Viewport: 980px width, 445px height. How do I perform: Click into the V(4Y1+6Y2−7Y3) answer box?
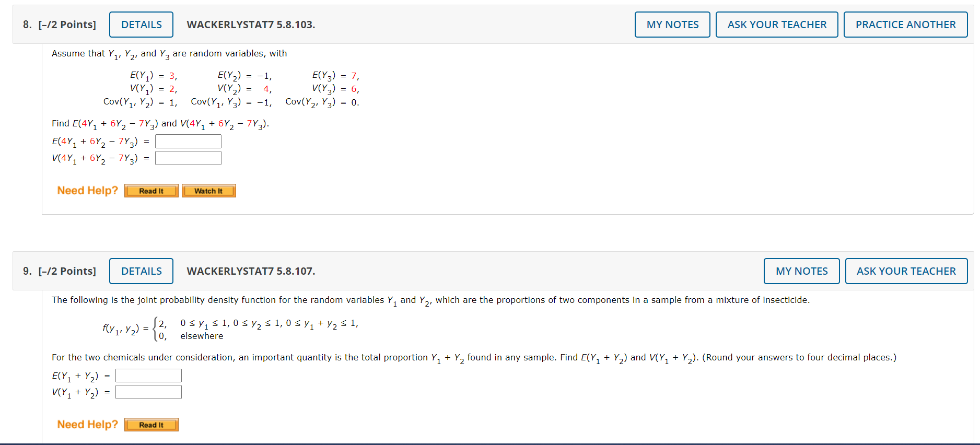pos(188,157)
